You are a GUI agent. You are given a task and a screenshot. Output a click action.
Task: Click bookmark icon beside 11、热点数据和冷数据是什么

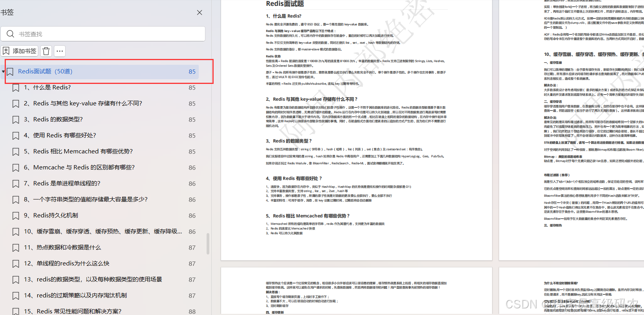[x=16, y=248]
